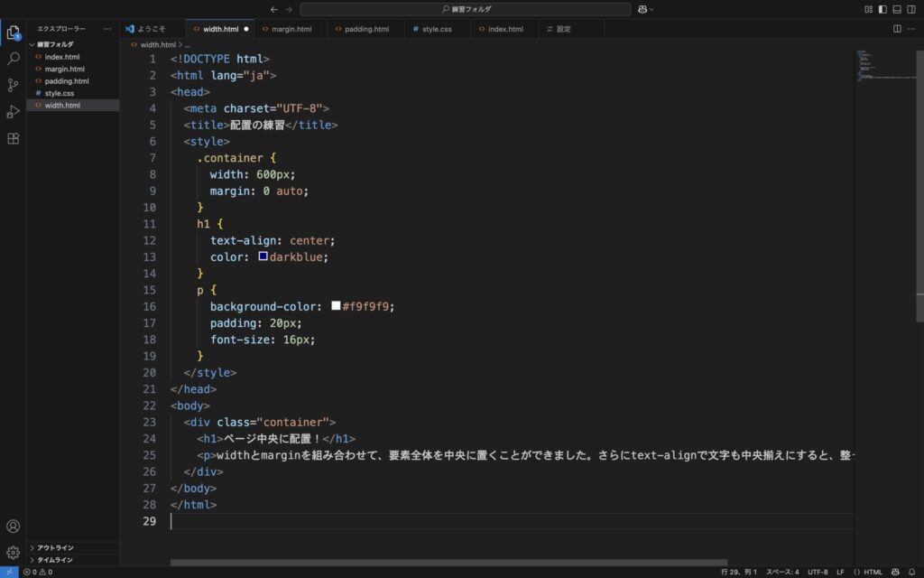This screenshot has width=924, height=578.
Task: Switch to the index.html tab
Action: click(x=505, y=29)
